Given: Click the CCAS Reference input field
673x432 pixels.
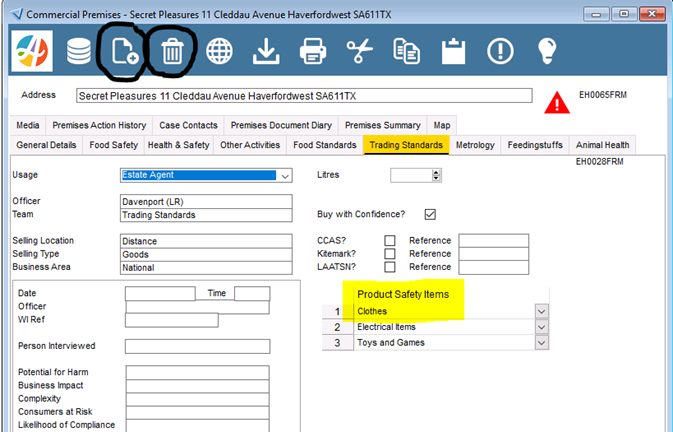Looking at the screenshot, I should click(x=494, y=241).
